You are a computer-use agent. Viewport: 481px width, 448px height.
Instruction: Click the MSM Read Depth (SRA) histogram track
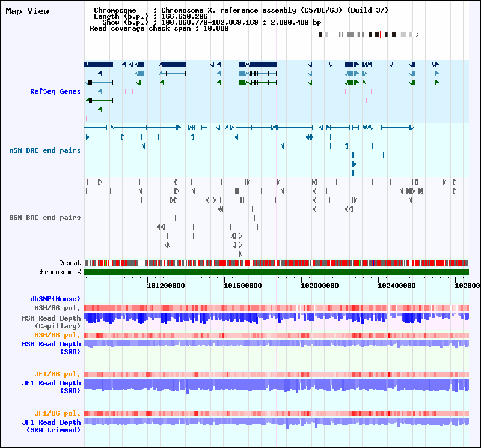pos(277,344)
